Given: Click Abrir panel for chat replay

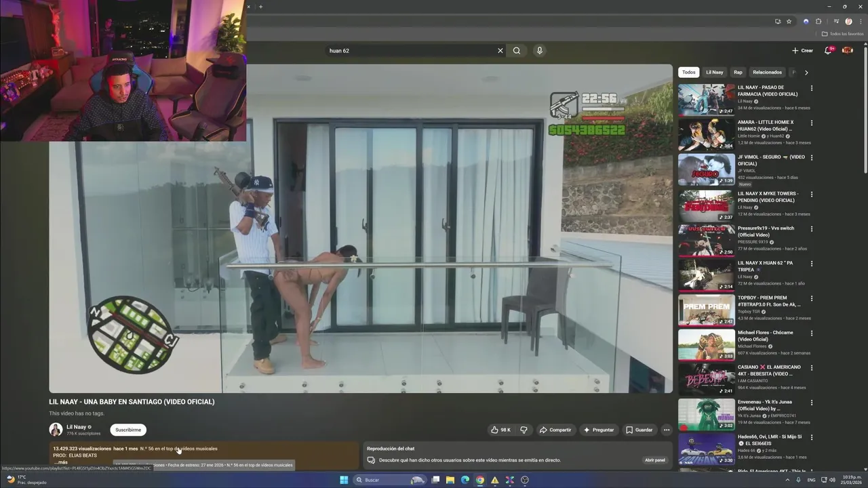Looking at the screenshot, I should [655, 460].
